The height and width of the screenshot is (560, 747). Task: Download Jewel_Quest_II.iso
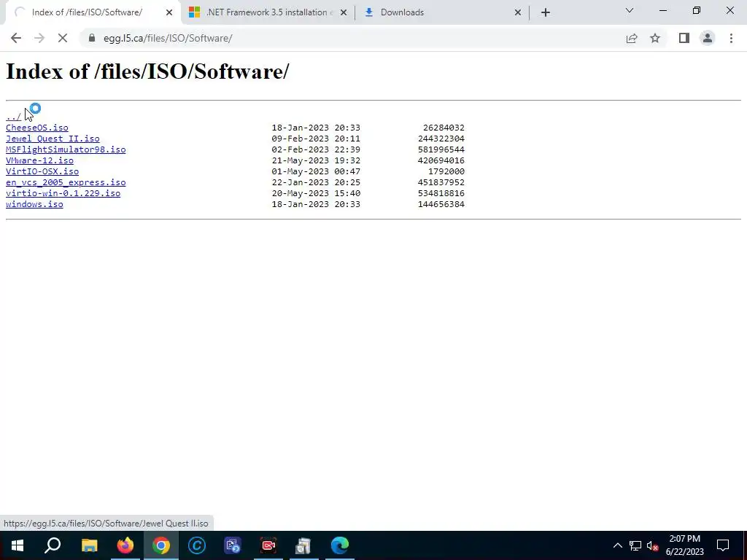pyautogui.click(x=53, y=139)
